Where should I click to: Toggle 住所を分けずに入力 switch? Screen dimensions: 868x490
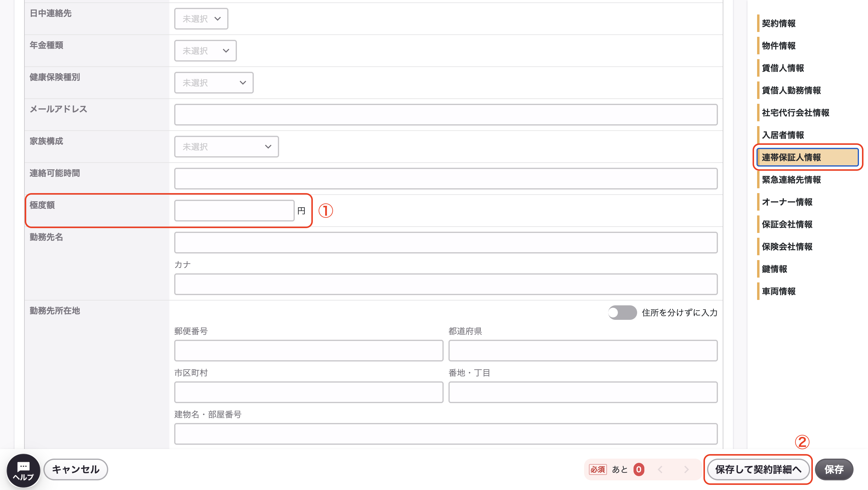click(x=622, y=313)
